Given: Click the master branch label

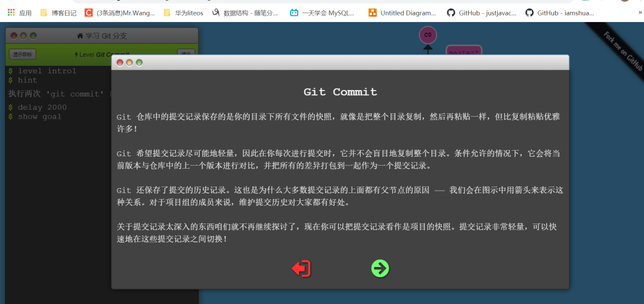Looking at the screenshot, I should [463, 50].
